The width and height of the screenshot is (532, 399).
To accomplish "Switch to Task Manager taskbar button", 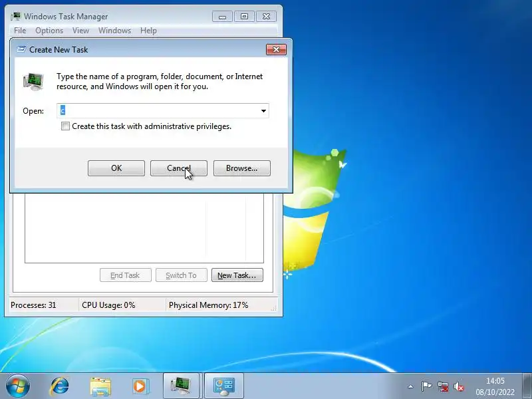I will pos(181,386).
